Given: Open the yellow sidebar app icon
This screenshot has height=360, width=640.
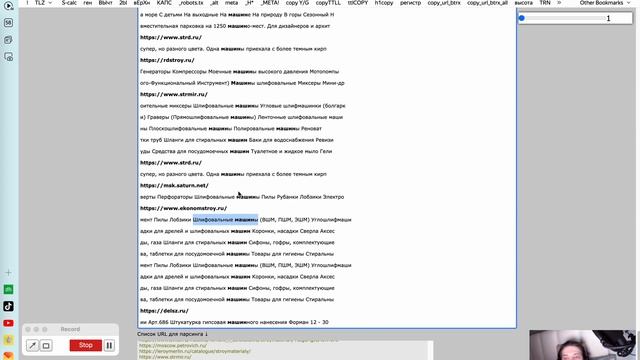Looking at the screenshot, I should pyautogui.click(x=8, y=340).
